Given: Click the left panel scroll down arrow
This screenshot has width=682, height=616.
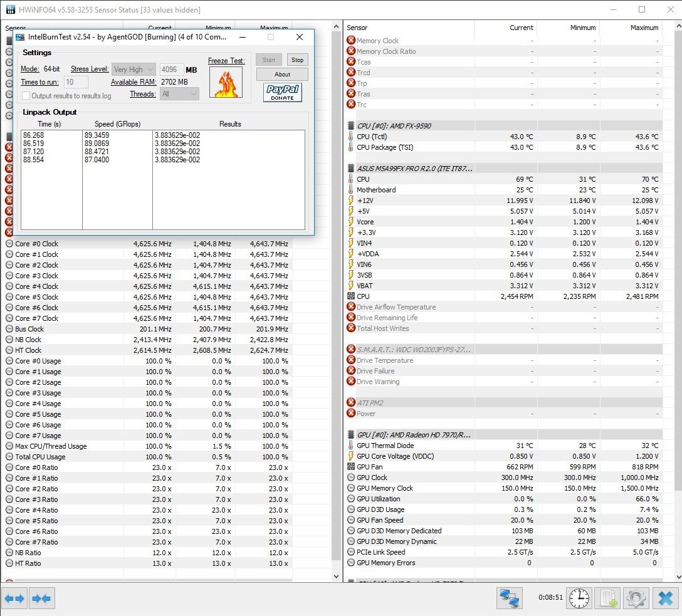Looking at the screenshot, I should click(x=336, y=577).
